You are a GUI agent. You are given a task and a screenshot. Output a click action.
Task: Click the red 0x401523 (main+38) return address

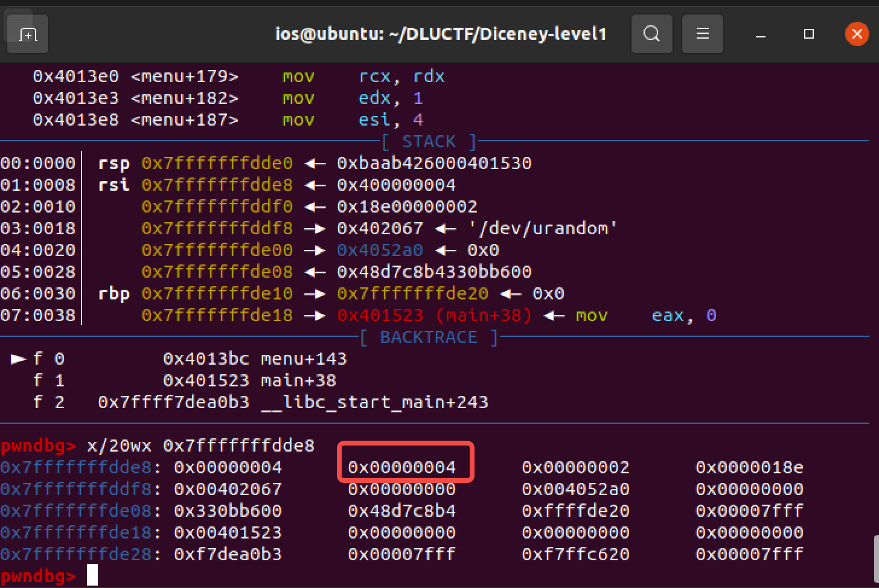click(x=434, y=316)
